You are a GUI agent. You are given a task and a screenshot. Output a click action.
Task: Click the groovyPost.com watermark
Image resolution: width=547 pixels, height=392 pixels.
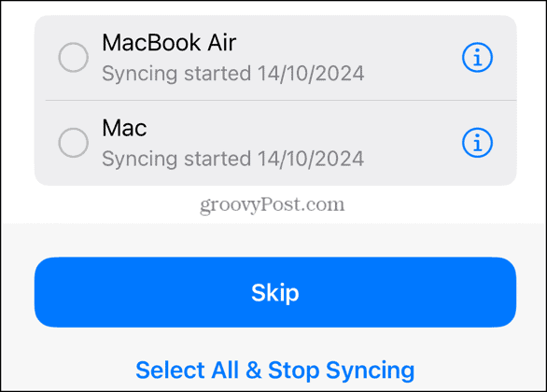273,204
